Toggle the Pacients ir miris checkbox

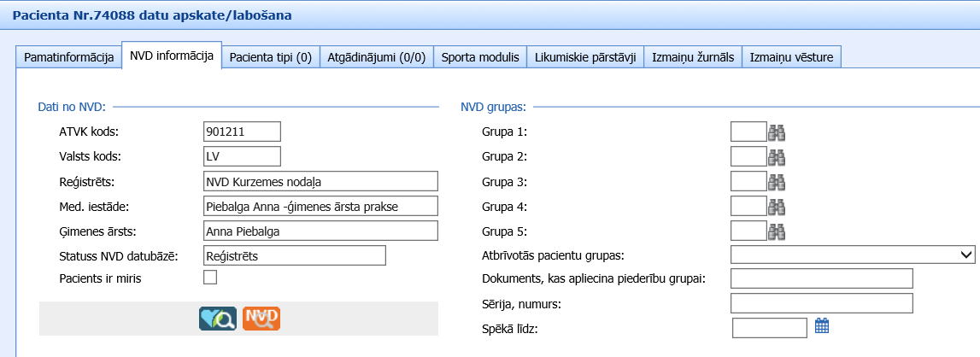click(210, 277)
